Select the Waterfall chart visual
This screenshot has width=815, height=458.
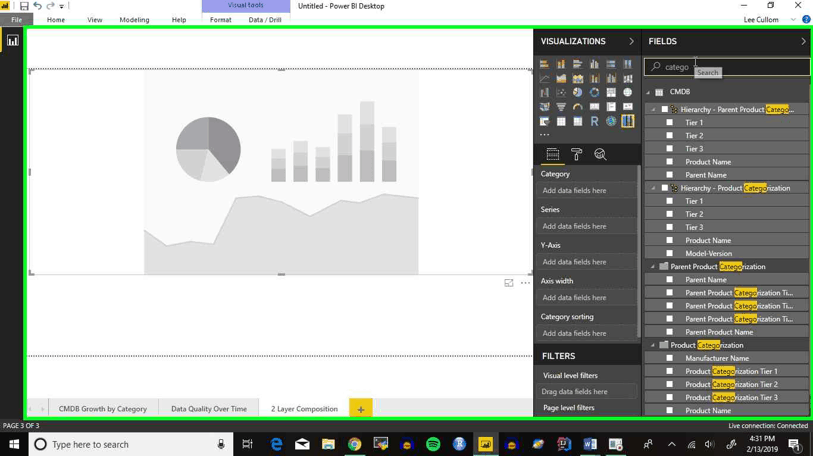click(x=544, y=93)
